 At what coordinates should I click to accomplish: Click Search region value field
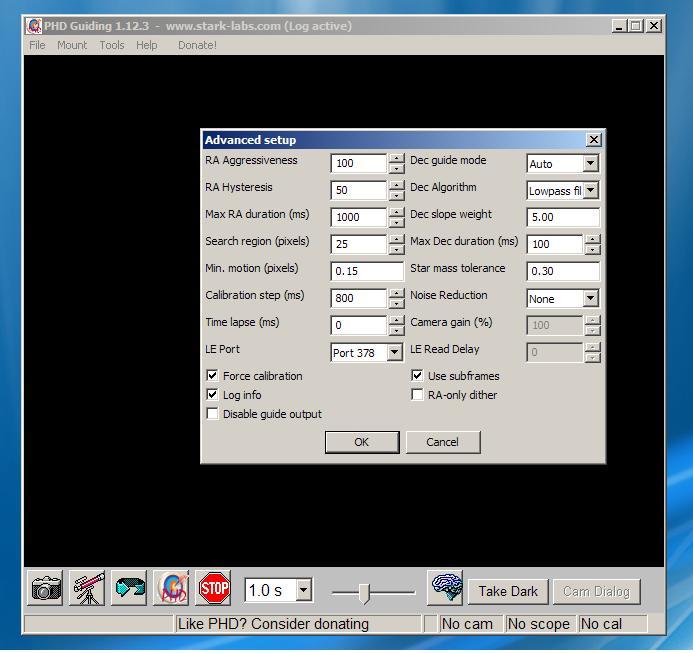358,244
